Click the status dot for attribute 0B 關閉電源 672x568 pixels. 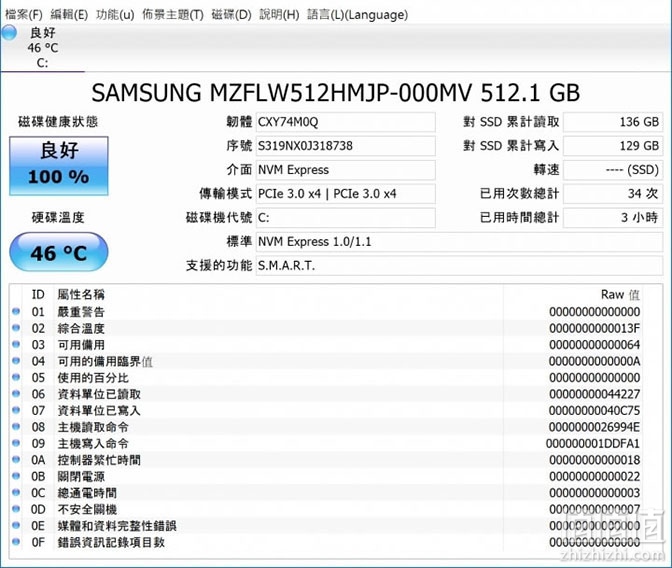click(16, 476)
